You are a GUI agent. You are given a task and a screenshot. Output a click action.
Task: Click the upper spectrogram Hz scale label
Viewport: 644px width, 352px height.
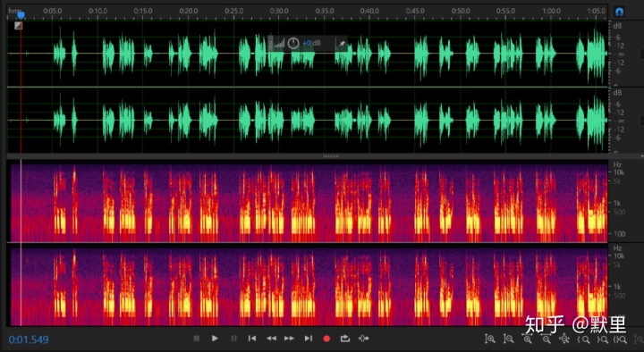click(x=617, y=164)
